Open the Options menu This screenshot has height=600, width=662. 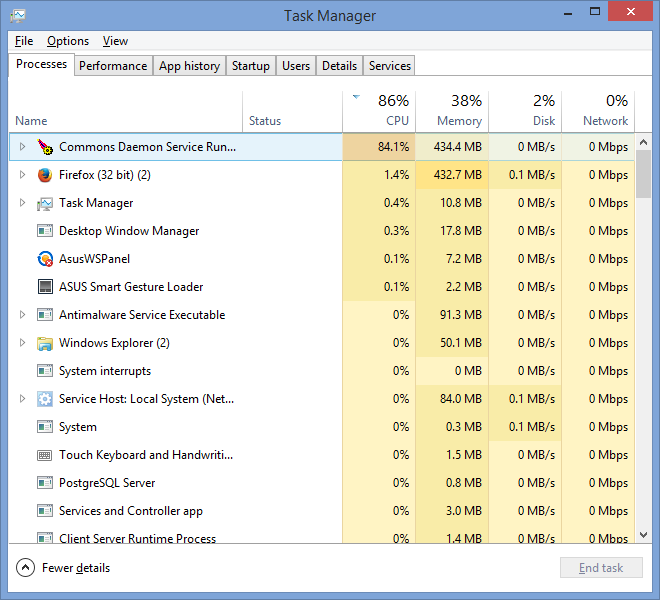coord(68,41)
